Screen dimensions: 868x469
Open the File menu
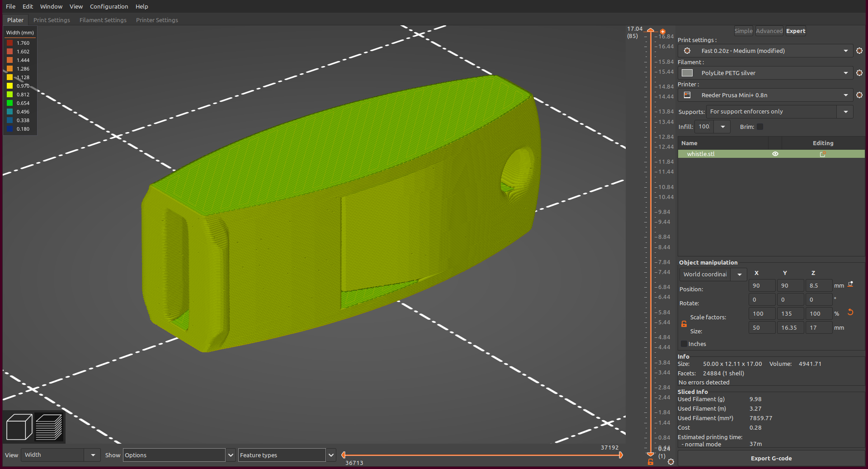point(10,6)
